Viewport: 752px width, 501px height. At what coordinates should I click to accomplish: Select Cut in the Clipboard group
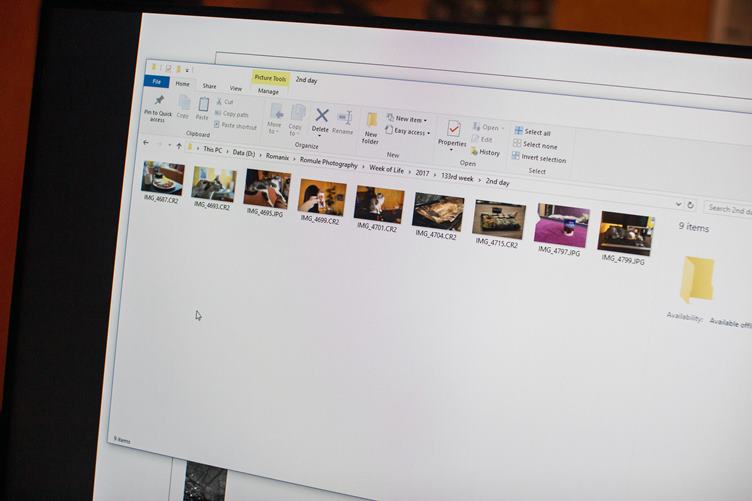(x=224, y=102)
